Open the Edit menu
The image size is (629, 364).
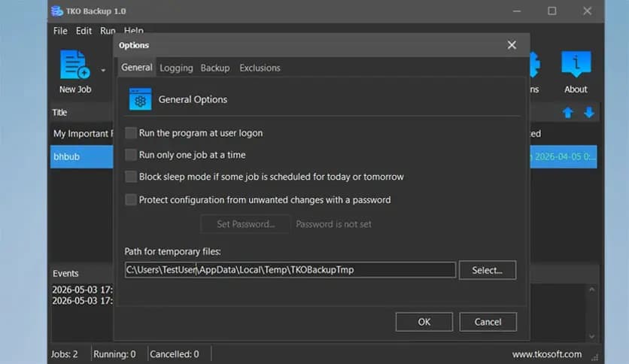coord(84,31)
